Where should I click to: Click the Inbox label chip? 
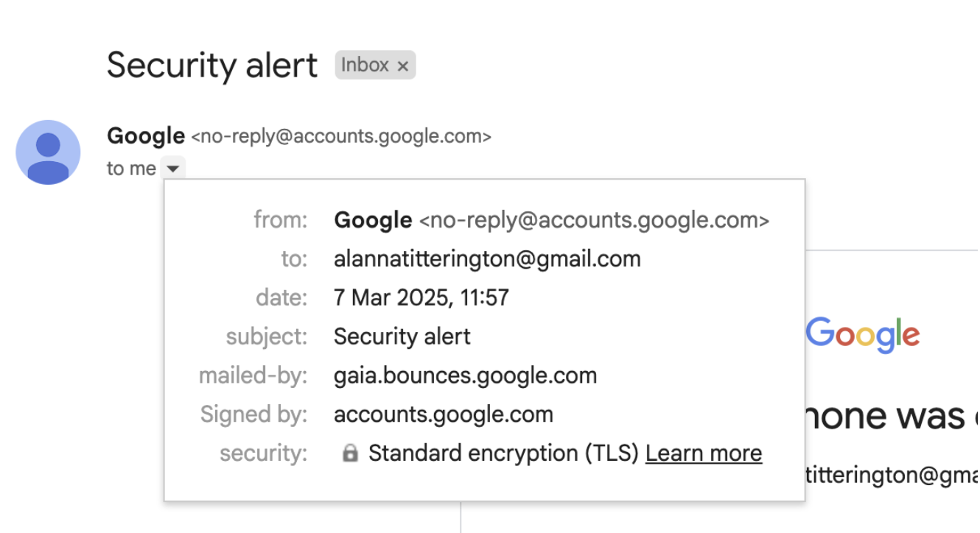pos(365,66)
